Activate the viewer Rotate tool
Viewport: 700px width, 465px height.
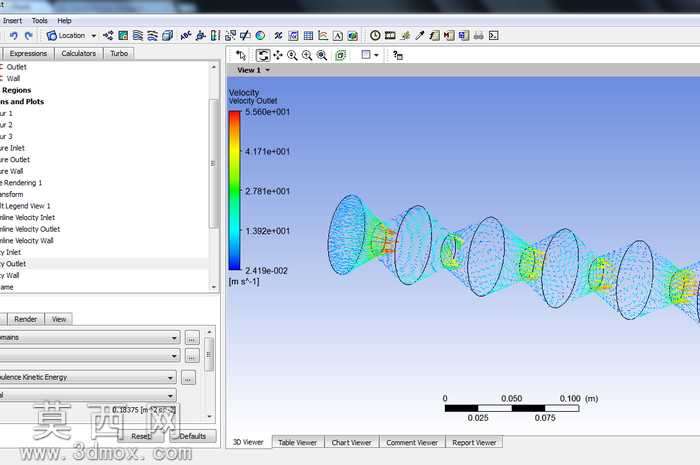point(263,55)
